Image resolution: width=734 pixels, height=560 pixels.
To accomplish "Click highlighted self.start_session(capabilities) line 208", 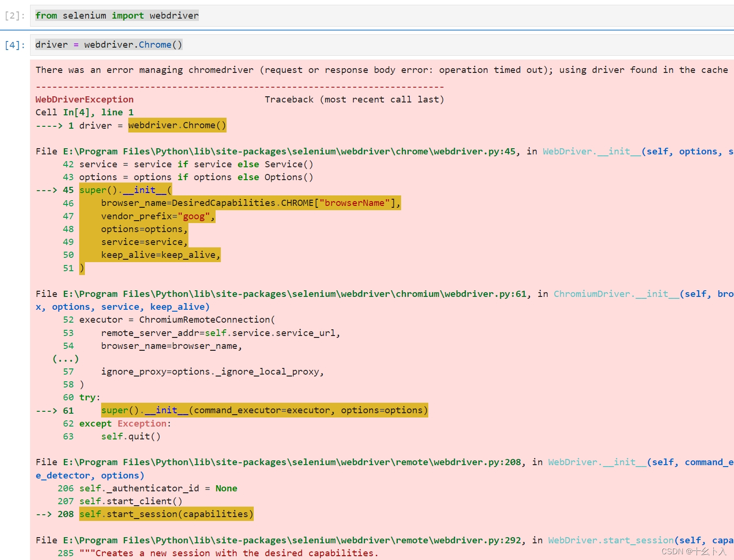I will click(x=166, y=514).
